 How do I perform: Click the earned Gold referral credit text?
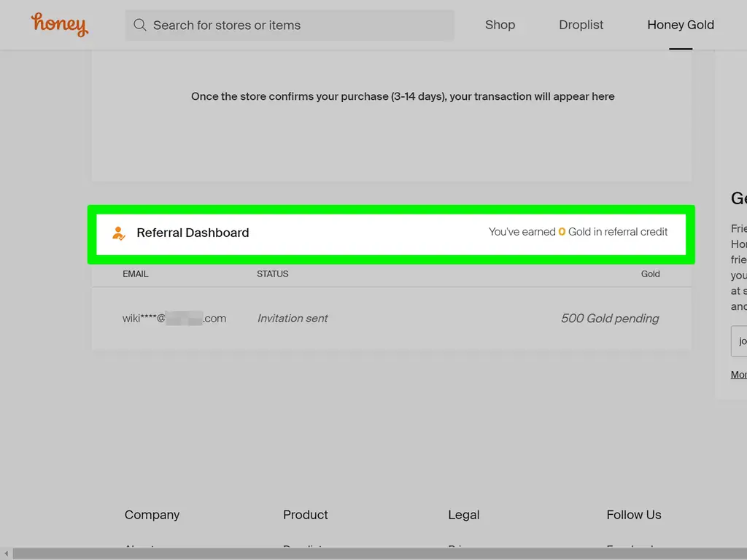point(578,232)
